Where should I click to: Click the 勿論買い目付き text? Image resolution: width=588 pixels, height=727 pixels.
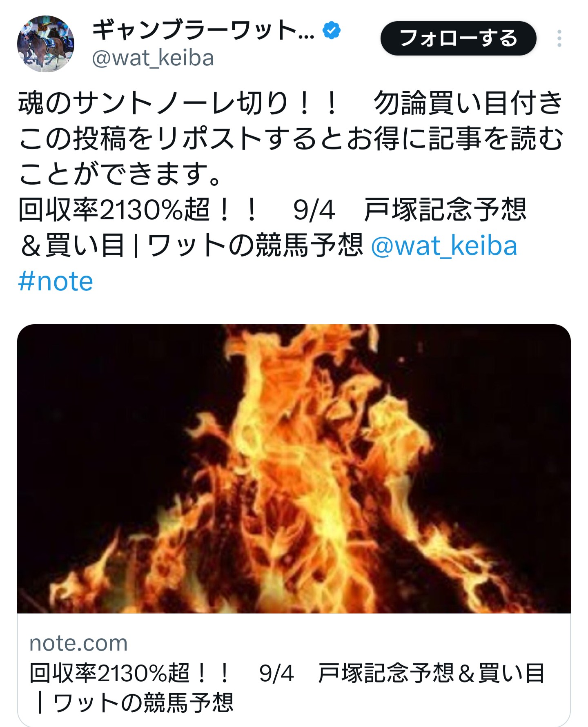[468, 103]
